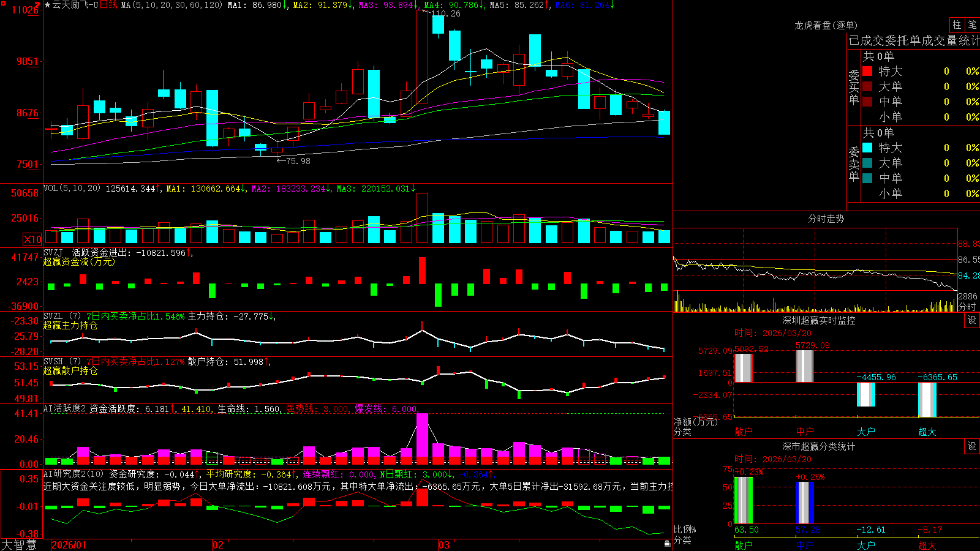Click the 5092.52 散户 net amount bar

(x=743, y=368)
